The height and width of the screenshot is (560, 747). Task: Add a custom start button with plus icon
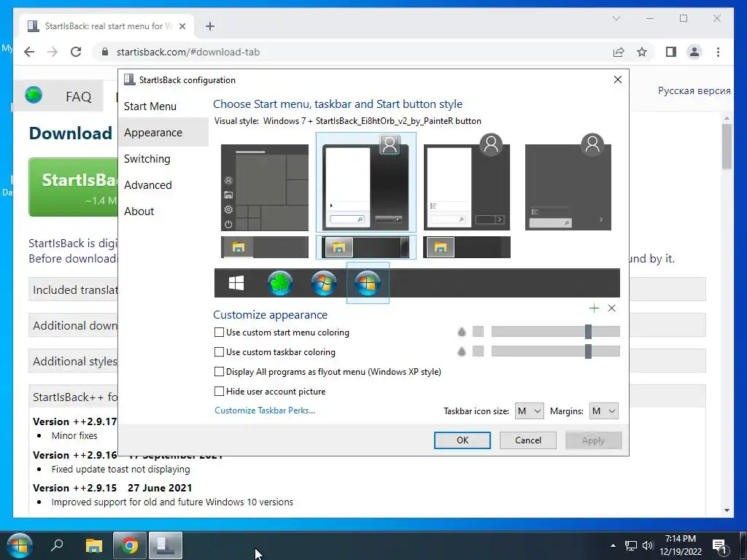click(x=594, y=308)
